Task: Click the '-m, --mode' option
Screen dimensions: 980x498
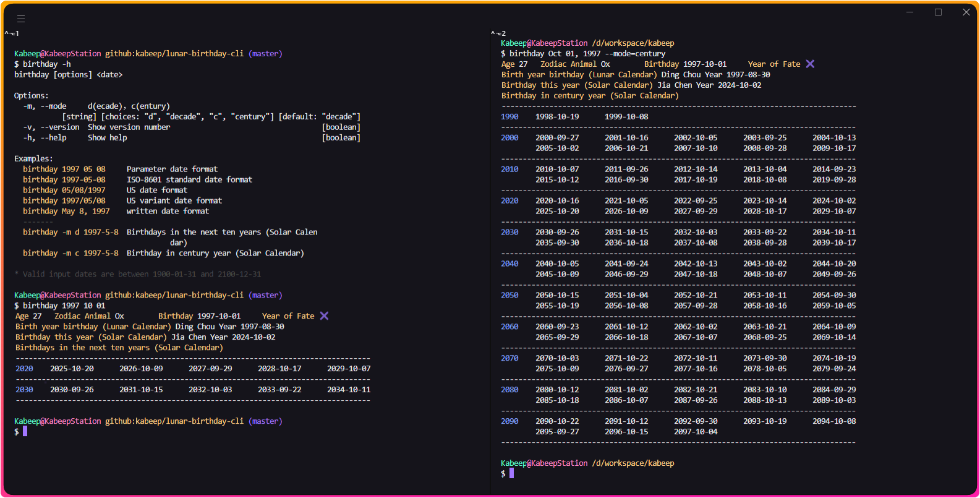Action: click(x=45, y=106)
